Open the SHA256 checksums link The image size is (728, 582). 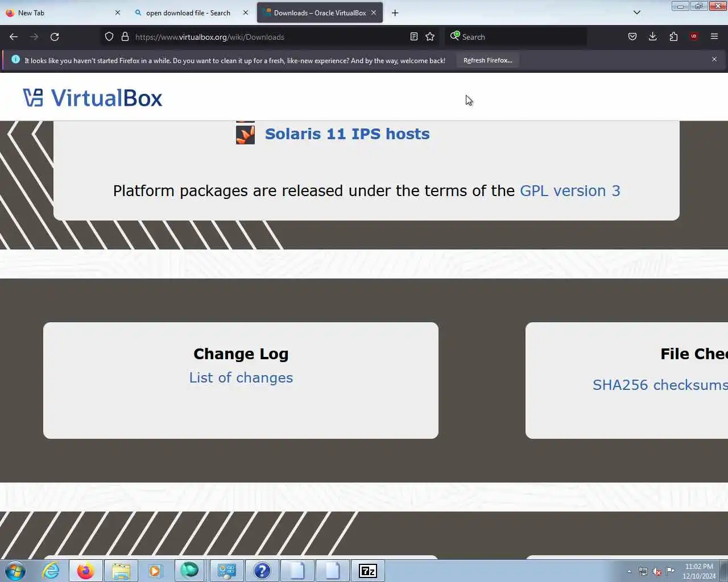660,385
